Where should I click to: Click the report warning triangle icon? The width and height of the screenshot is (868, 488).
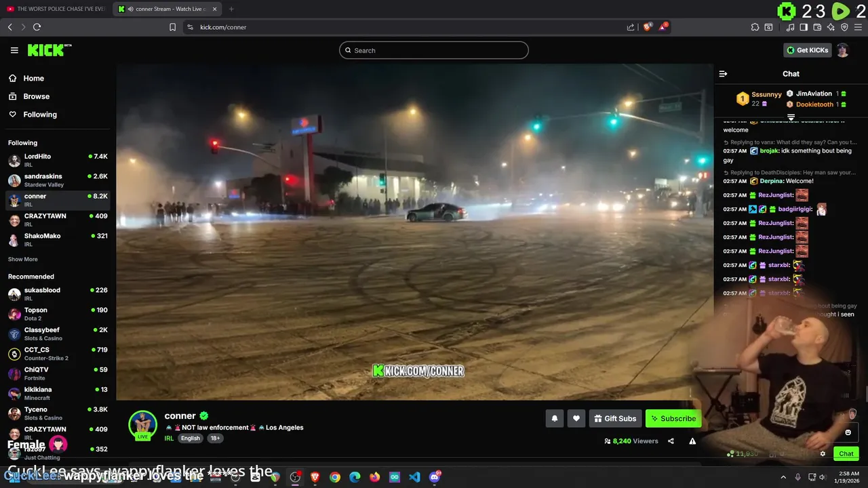[x=692, y=441]
